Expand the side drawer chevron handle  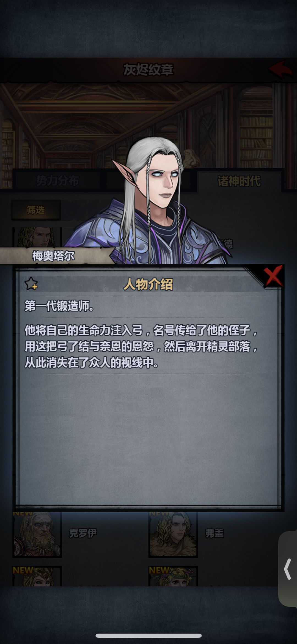tap(288, 569)
